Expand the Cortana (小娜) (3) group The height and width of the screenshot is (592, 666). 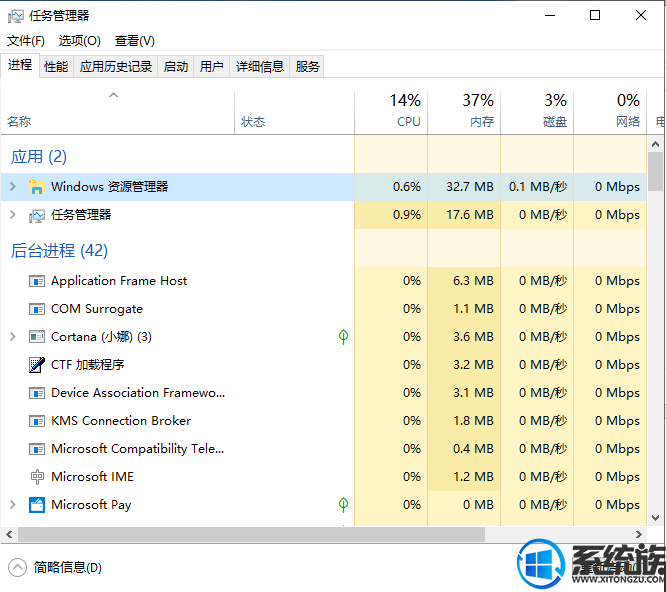pyautogui.click(x=13, y=337)
